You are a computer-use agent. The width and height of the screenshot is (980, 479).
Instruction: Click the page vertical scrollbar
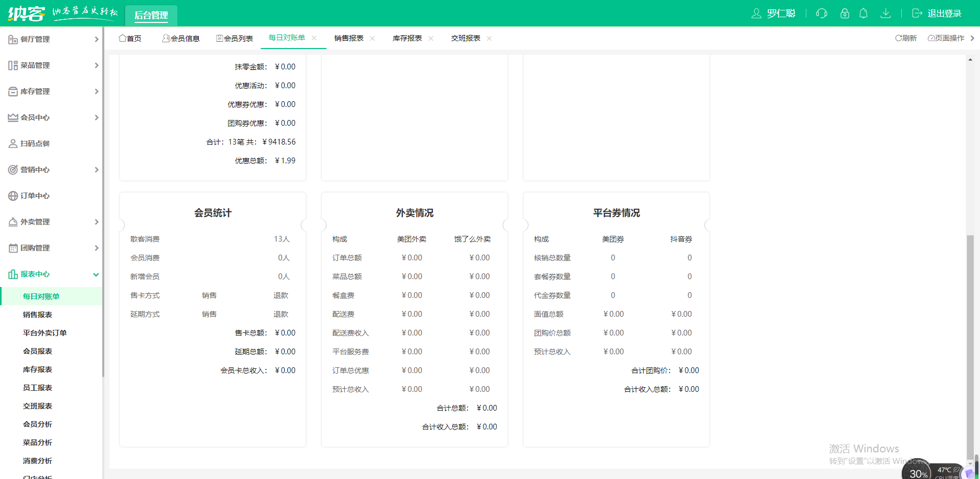[x=970, y=344]
